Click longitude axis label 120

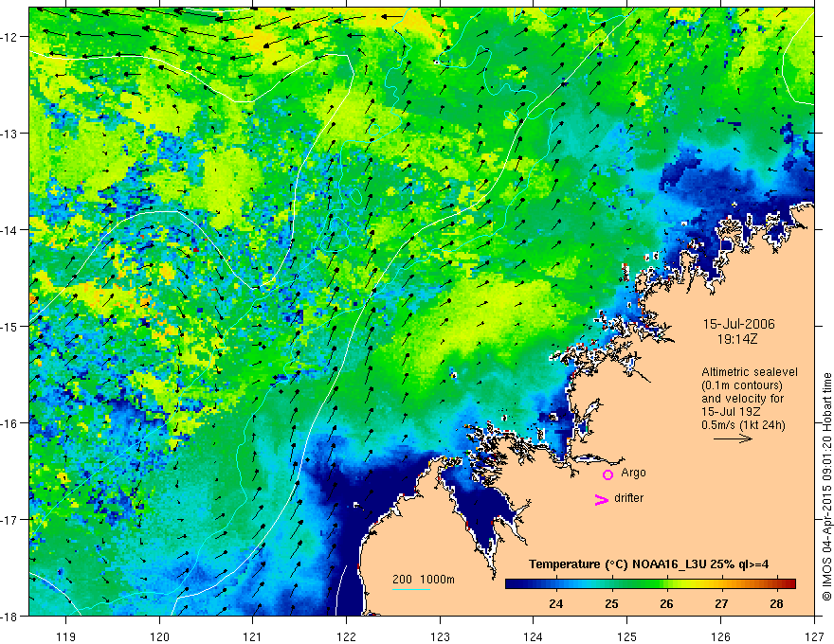click(x=159, y=636)
